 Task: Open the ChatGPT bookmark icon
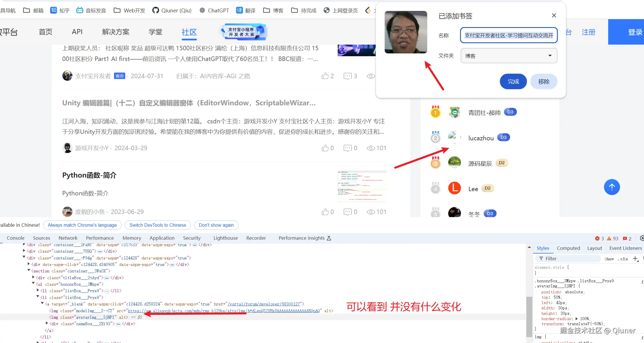pos(202,10)
